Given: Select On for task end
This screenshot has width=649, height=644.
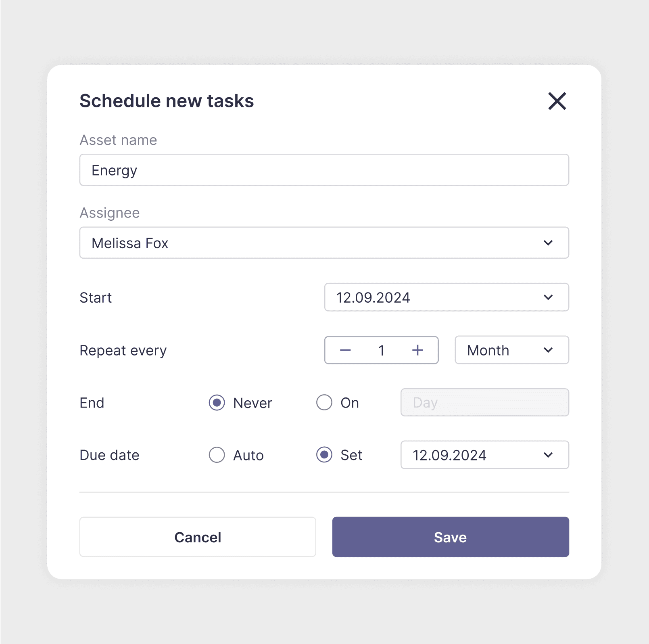Looking at the screenshot, I should pyautogui.click(x=324, y=402).
